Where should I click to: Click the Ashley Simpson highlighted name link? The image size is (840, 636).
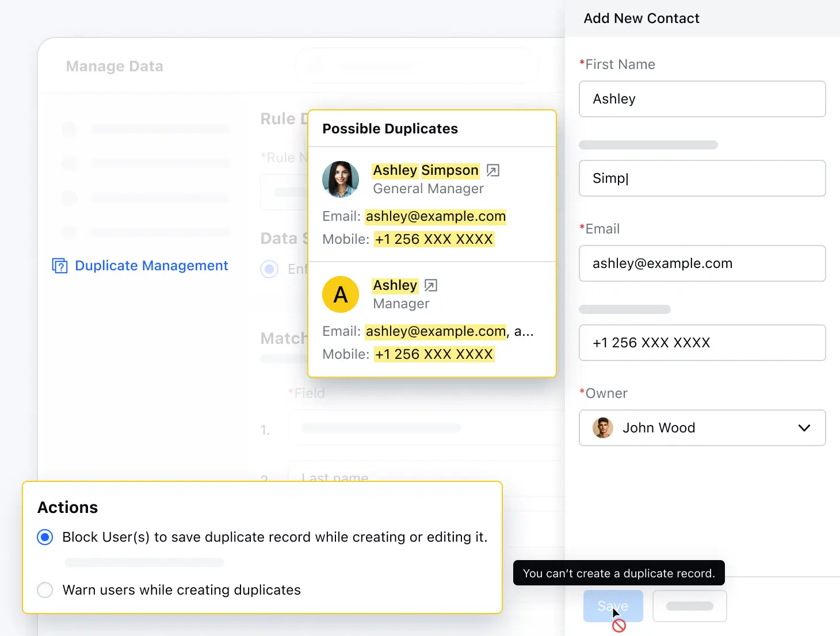(x=426, y=170)
